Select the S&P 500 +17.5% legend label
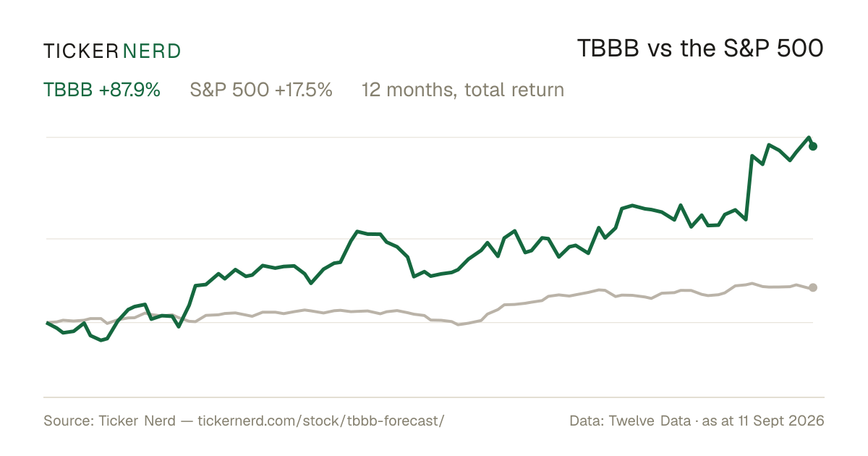This screenshot has width=868, height=456. coord(261,90)
